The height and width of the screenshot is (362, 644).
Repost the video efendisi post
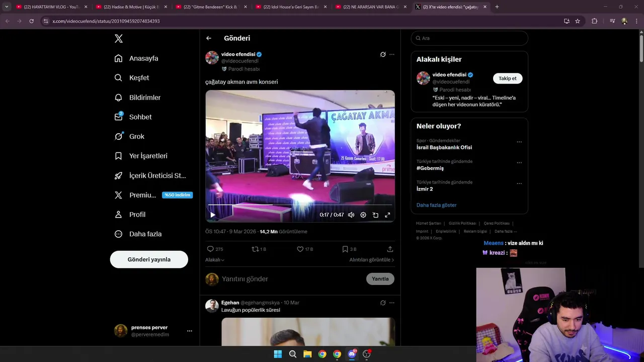pyautogui.click(x=259, y=249)
